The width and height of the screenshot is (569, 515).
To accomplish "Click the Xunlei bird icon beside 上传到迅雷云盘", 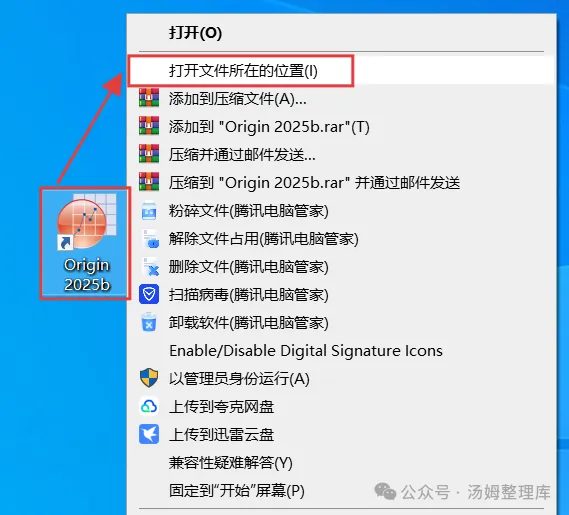I will click(149, 434).
